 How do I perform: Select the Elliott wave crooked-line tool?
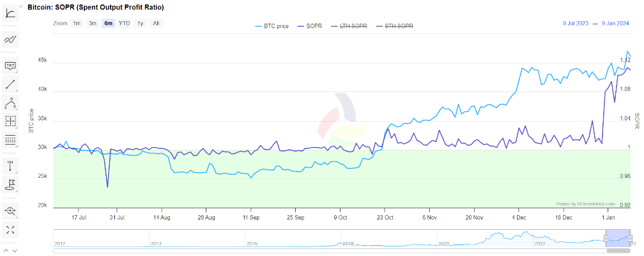10,103
